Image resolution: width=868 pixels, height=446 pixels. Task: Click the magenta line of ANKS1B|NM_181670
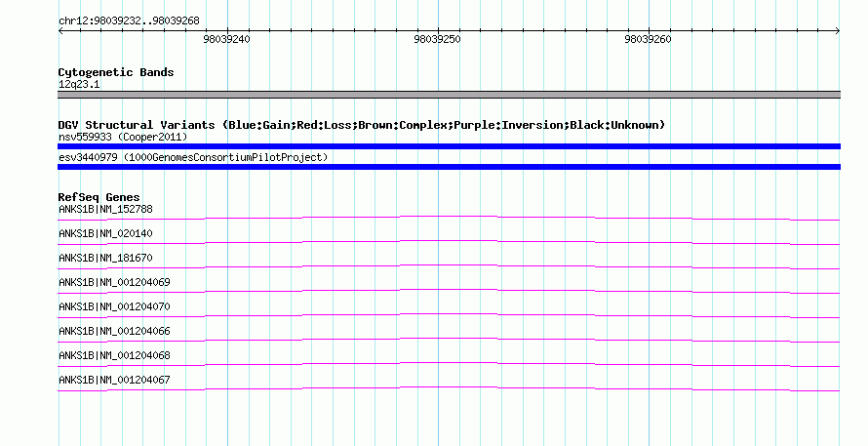pos(449,266)
